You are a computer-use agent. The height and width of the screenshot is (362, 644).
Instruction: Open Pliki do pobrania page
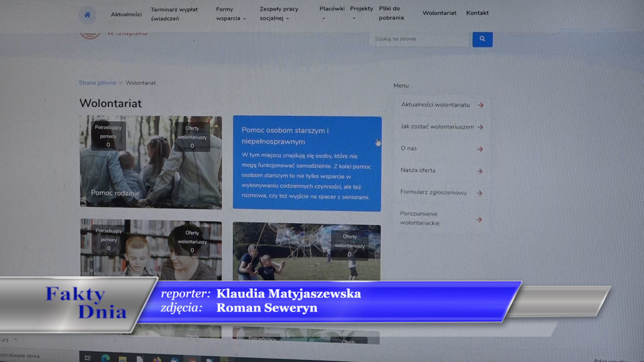391,13
